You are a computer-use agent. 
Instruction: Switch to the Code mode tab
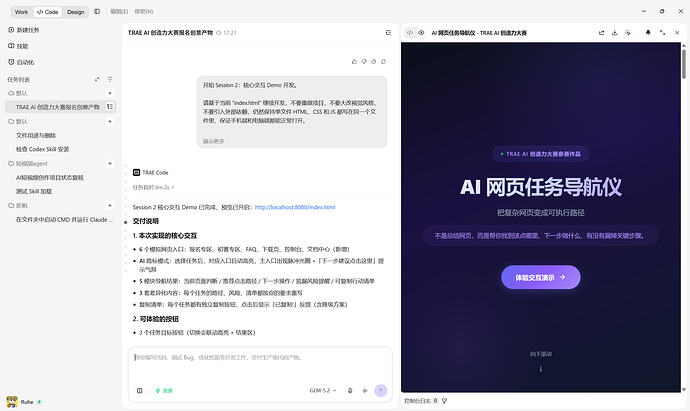[x=48, y=12]
